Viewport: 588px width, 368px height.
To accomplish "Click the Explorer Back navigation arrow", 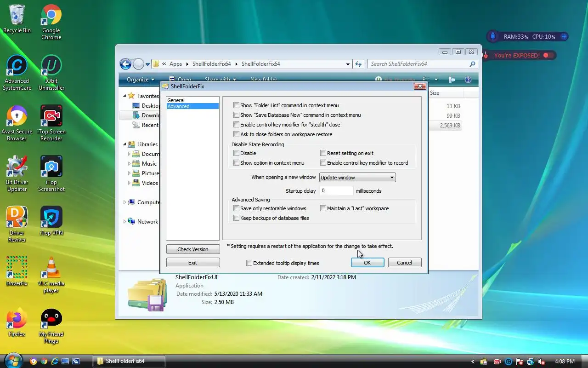I will [125, 64].
